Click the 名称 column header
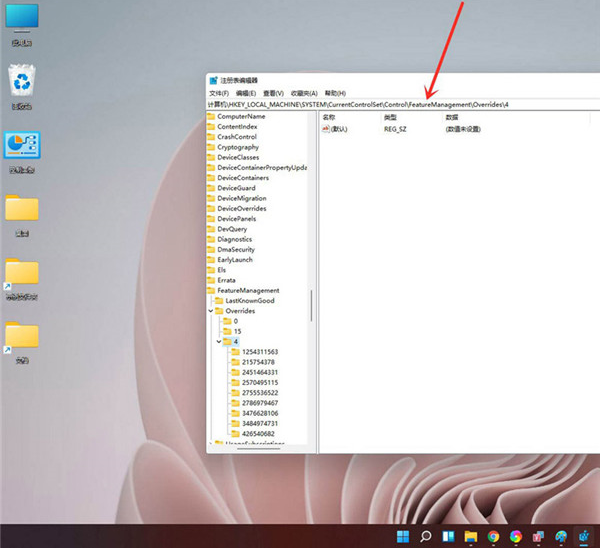The image size is (601, 548). [330, 117]
